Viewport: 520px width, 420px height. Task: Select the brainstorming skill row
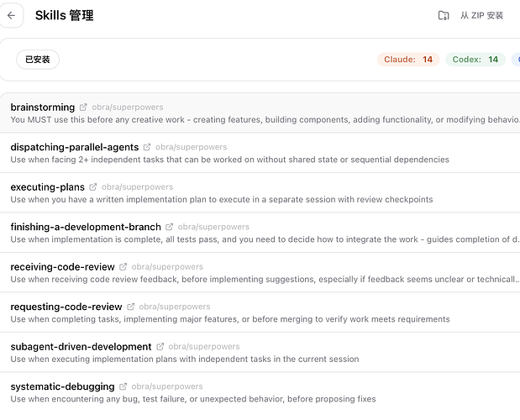(260, 113)
